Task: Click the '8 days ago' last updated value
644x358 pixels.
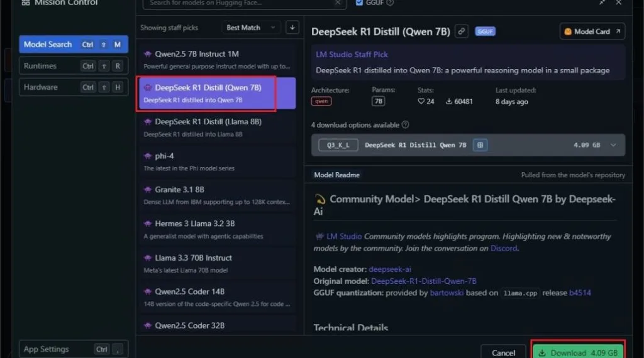Action: click(512, 102)
